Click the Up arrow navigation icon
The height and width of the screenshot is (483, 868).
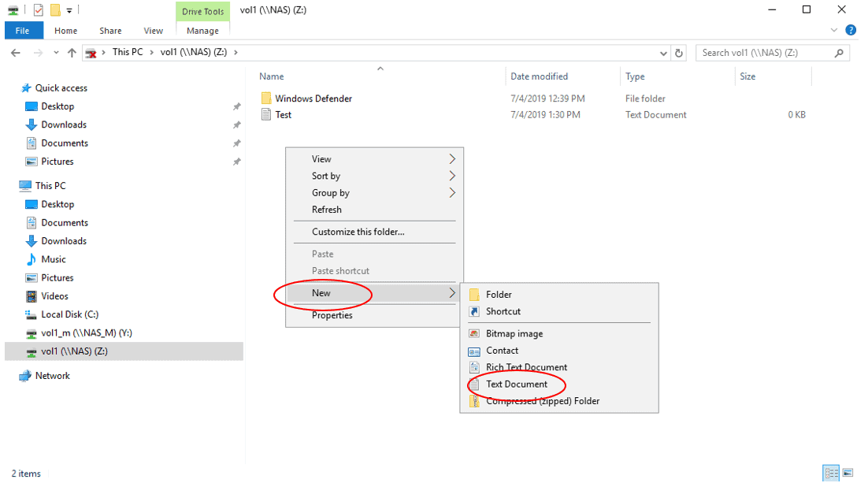click(x=72, y=53)
